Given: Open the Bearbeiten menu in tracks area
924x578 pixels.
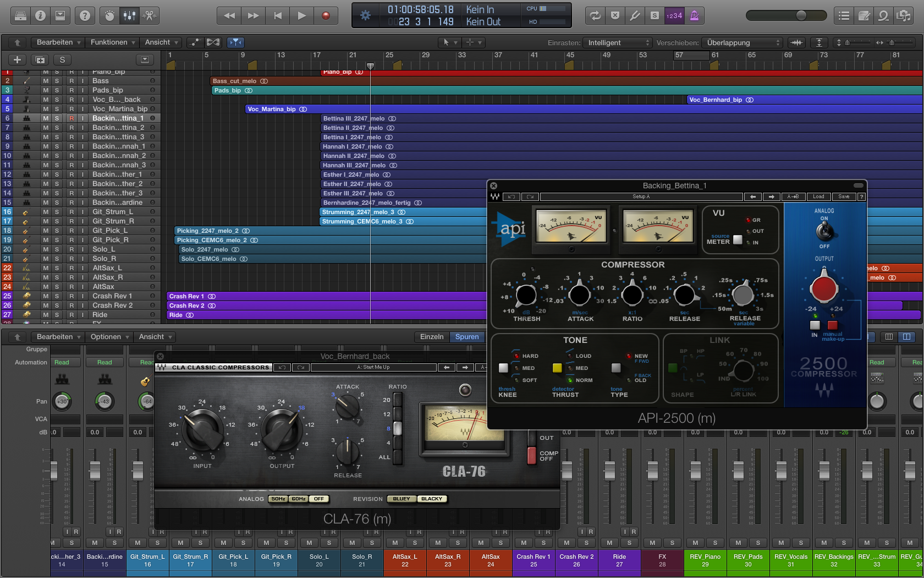Looking at the screenshot, I should (x=58, y=42).
